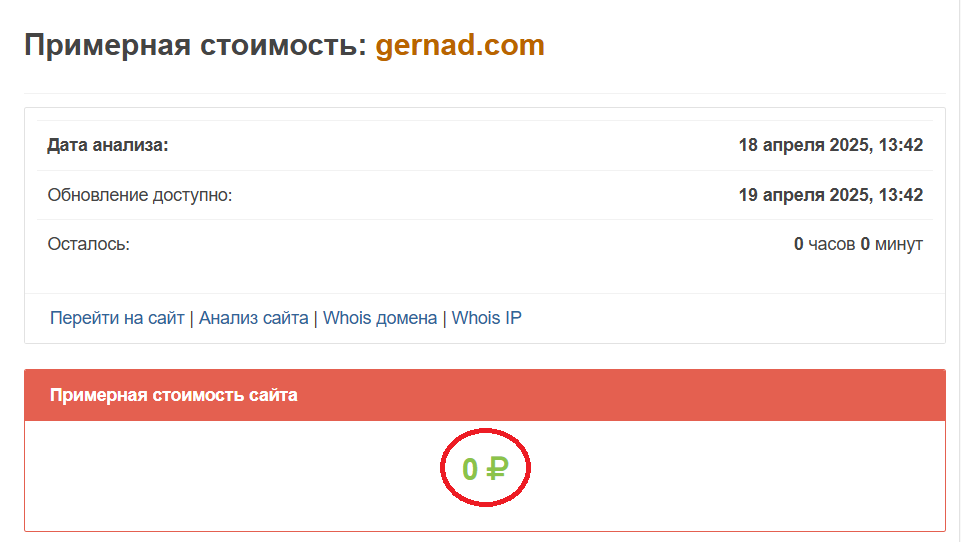Click the word часов in remaining time
The image size is (961, 542).
[x=832, y=244]
